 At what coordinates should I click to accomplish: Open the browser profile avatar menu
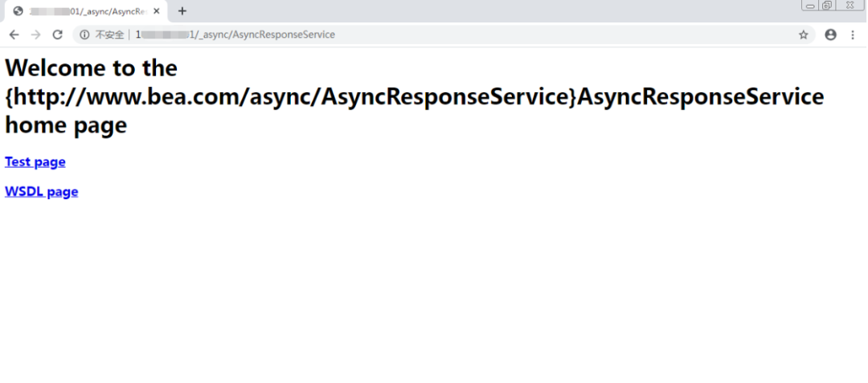[x=830, y=35]
